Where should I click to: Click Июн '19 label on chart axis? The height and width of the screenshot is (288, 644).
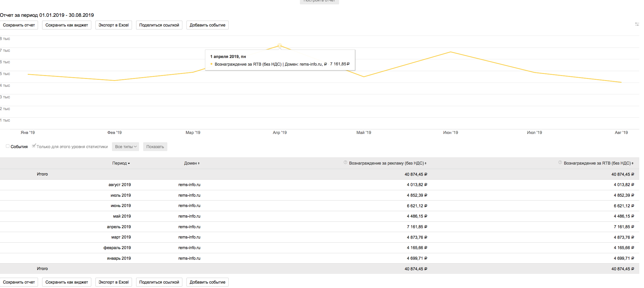(450, 133)
